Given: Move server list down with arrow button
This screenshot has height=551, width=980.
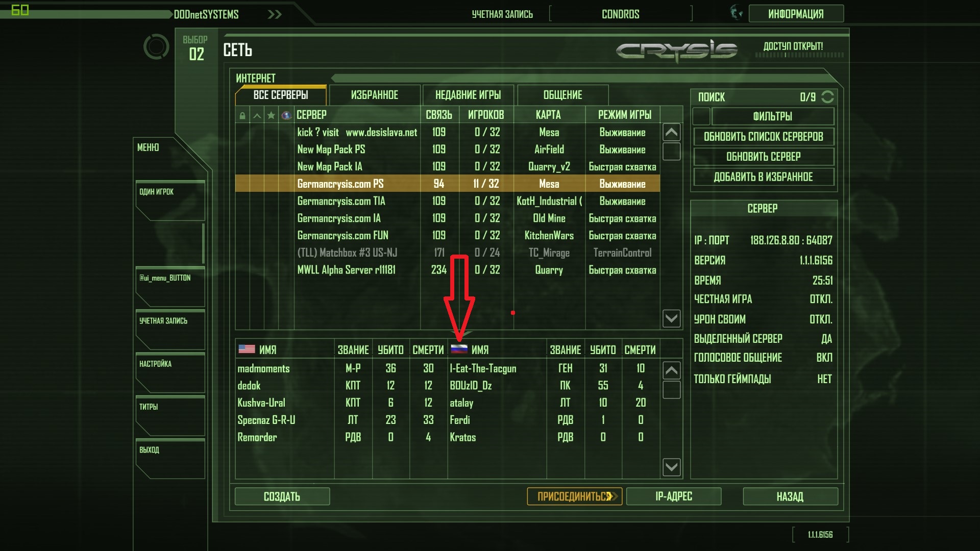Looking at the screenshot, I should click(x=671, y=318).
